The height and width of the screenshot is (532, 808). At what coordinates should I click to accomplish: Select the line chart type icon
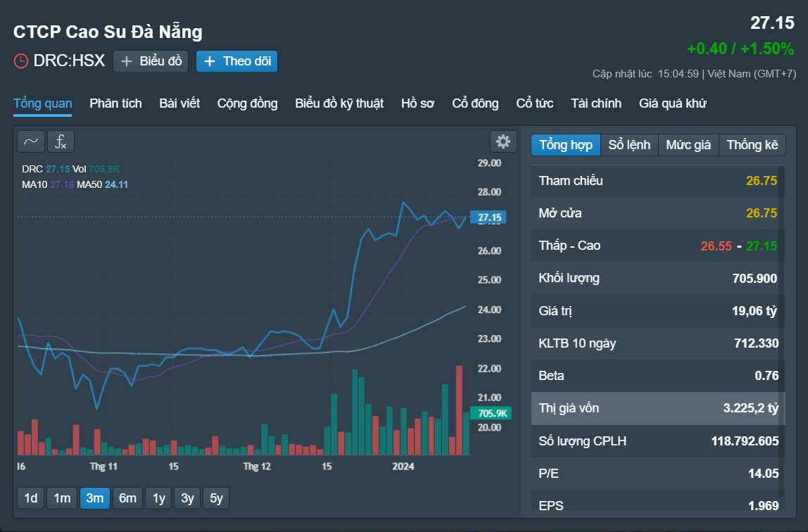(31, 141)
